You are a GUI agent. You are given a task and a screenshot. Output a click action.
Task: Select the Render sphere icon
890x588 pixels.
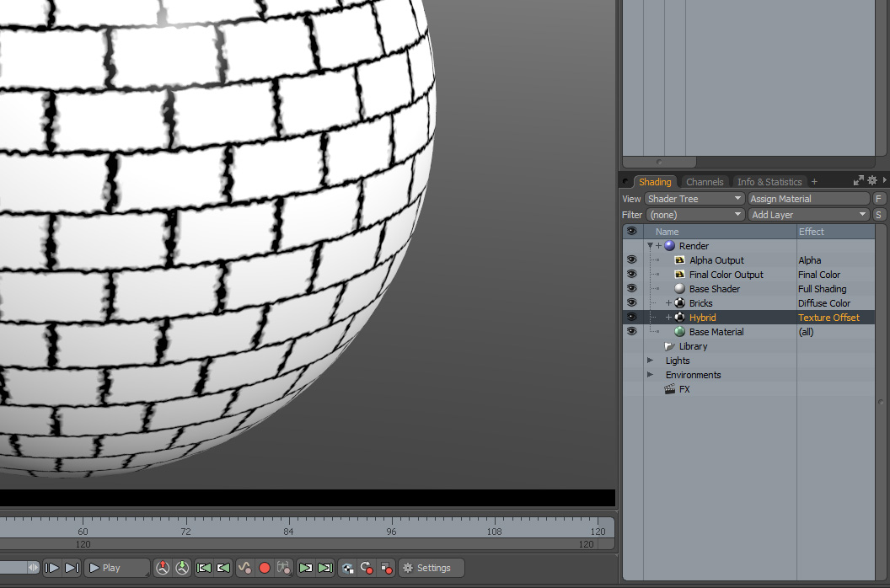point(670,246)
